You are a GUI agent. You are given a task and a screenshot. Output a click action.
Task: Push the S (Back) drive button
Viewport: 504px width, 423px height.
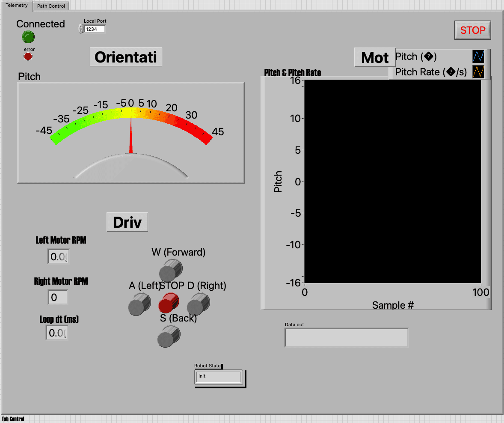169,337
